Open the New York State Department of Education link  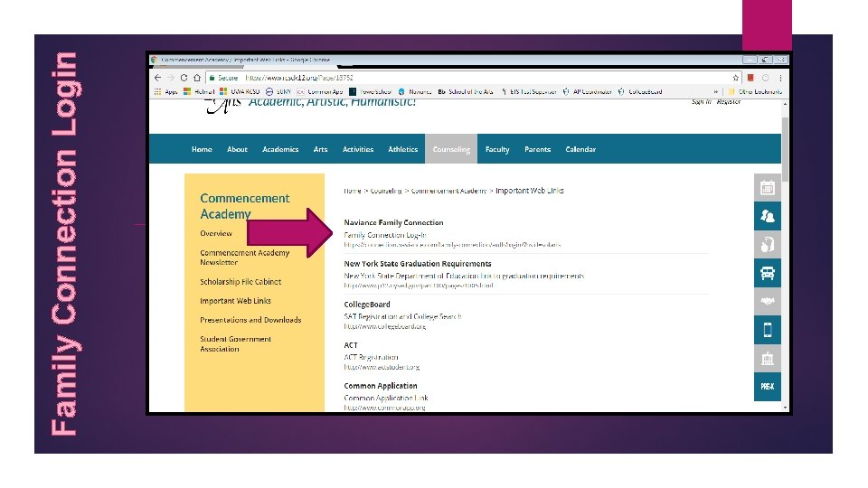click(464, 276)
